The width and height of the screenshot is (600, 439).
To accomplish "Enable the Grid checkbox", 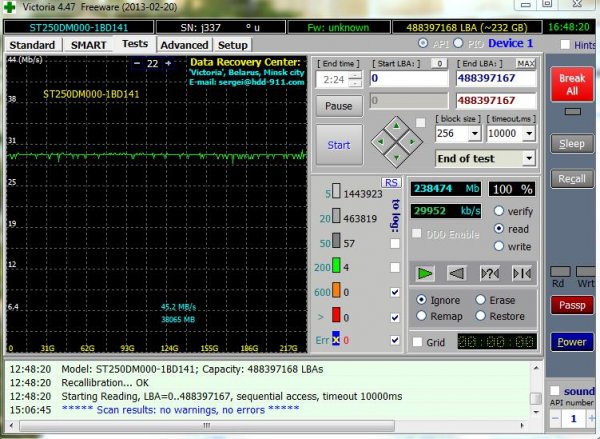I will point(417,342).
